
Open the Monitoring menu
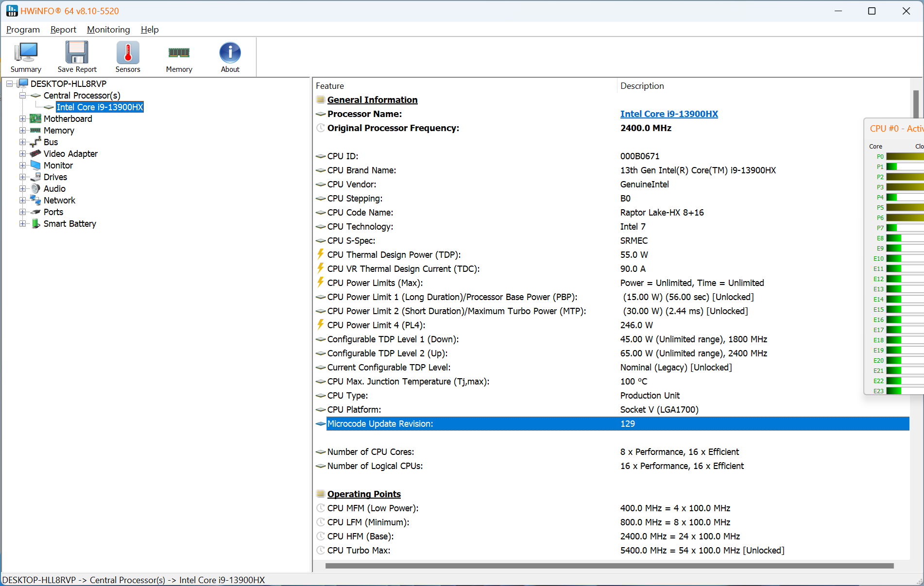point(108,30)
